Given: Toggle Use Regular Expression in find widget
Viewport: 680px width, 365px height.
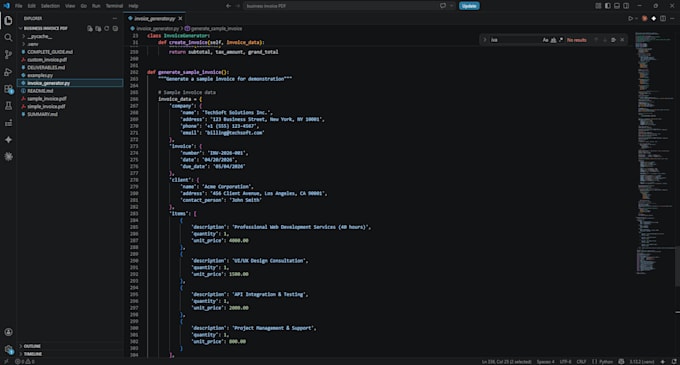Looking at the screenshot, I should pyautogui.click(x=561, y=40).
